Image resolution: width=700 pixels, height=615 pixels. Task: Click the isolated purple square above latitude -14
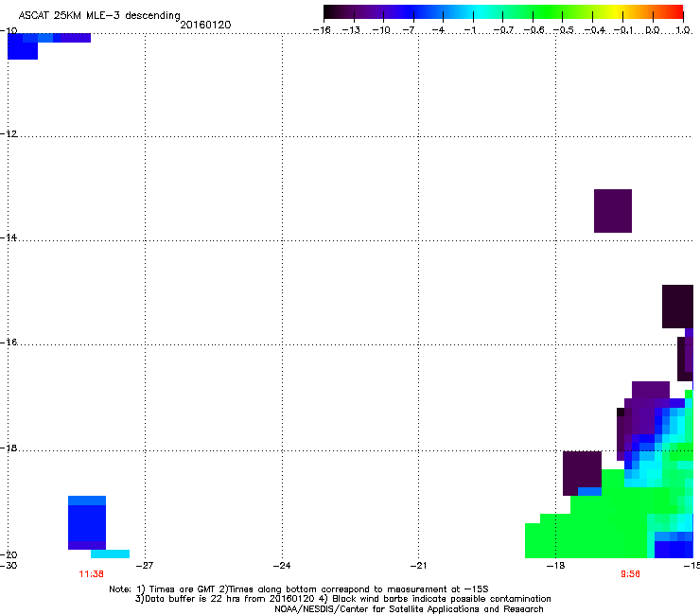tap(613, 211)
